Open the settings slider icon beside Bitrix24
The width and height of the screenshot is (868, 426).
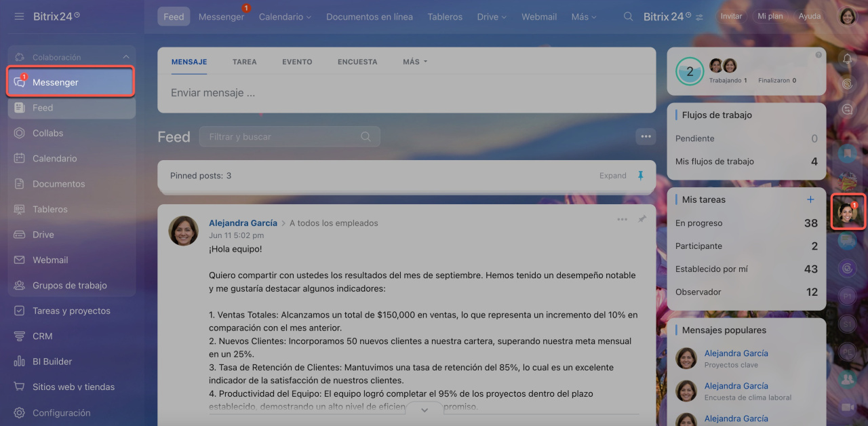700,17
